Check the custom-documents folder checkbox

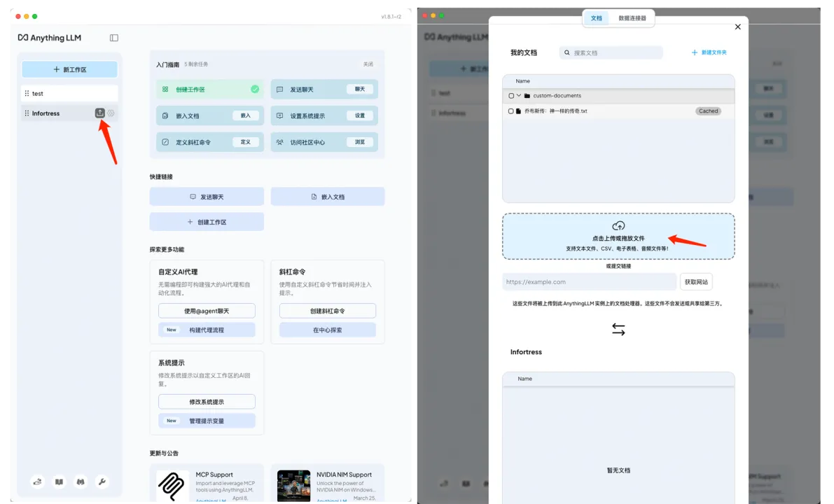(x=511, y=96)
